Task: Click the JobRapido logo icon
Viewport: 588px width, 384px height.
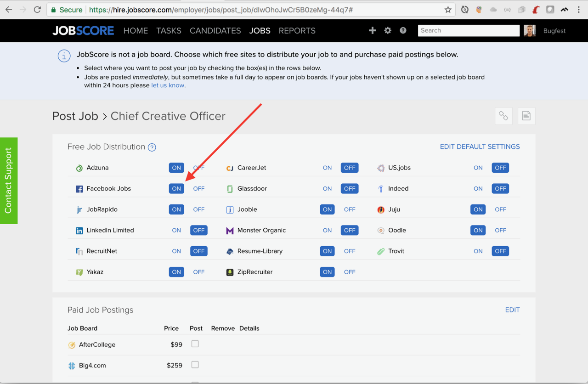Action: pos(79,209)
